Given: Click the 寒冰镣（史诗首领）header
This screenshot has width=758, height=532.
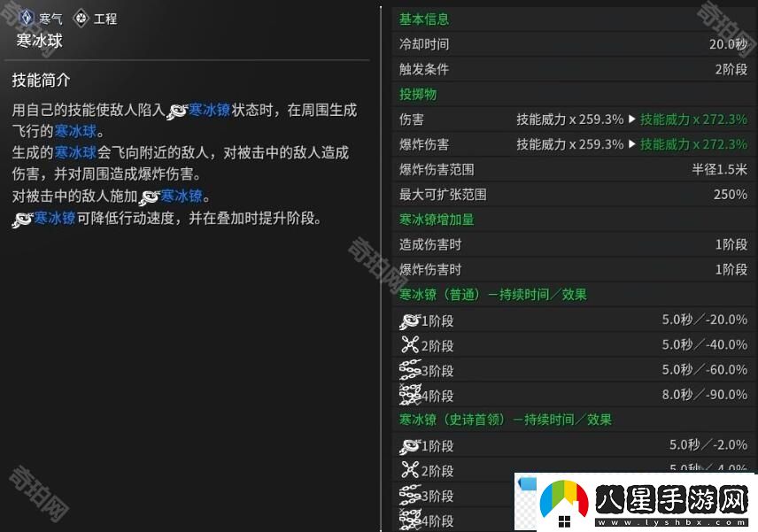Looking at the screenshot, I should [505, 420].
